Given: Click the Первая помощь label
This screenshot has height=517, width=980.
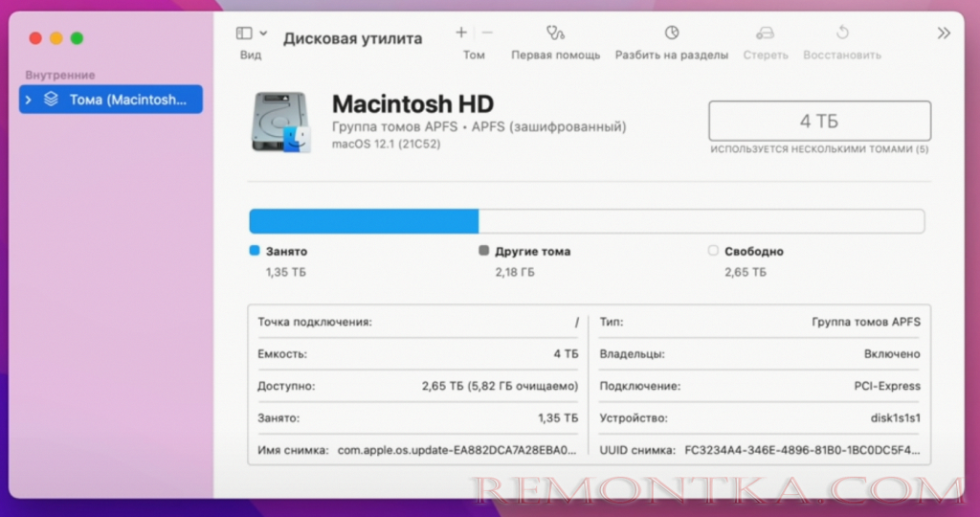Looking at the screenshot, I should click(x=556, y=55).
